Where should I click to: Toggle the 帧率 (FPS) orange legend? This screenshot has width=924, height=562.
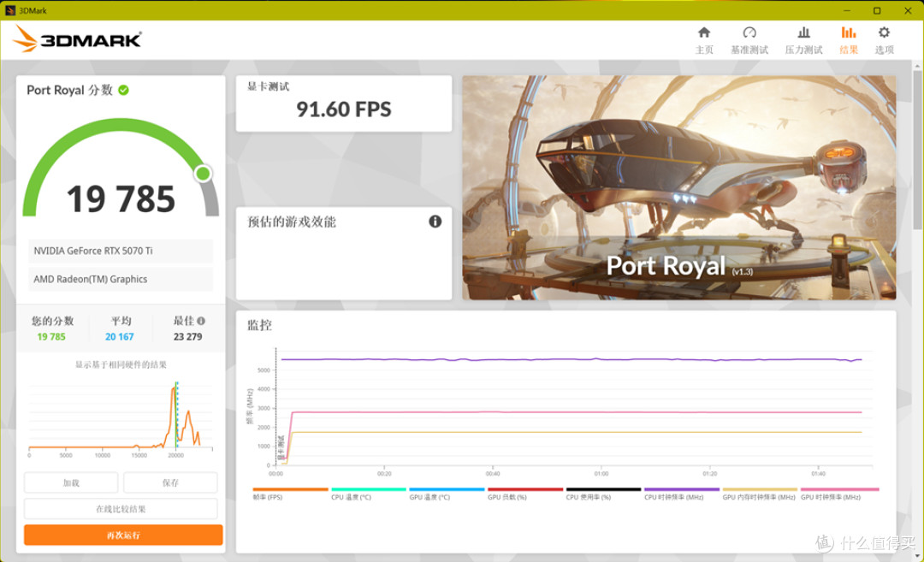coord(290,494)
